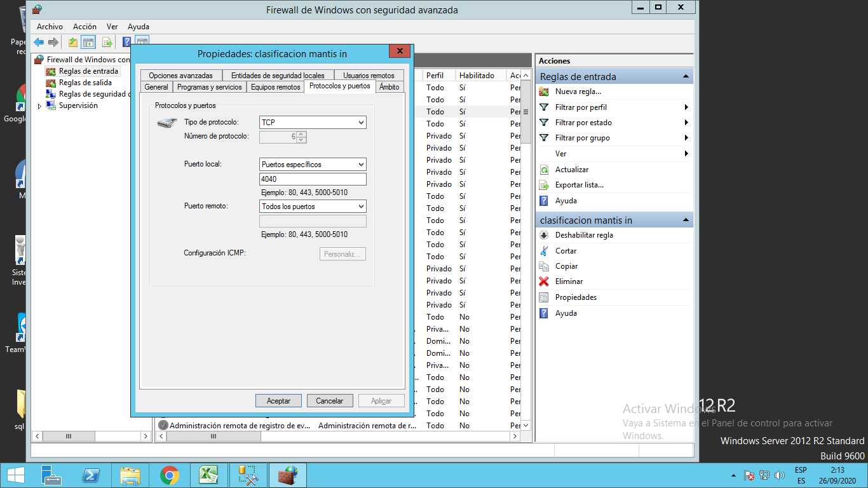The width and height of the screenshot is (868, 488).
Task: Click Ayuda under clasificacion mantis in actions
Action: (566, 313)
